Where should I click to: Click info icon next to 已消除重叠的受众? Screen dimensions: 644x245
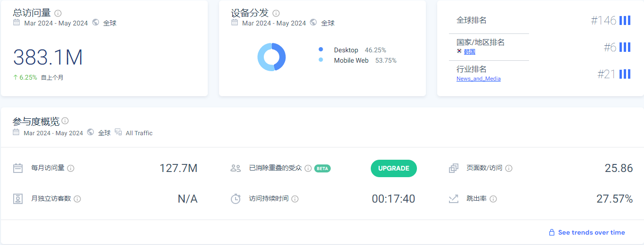[x=308, y=168]
